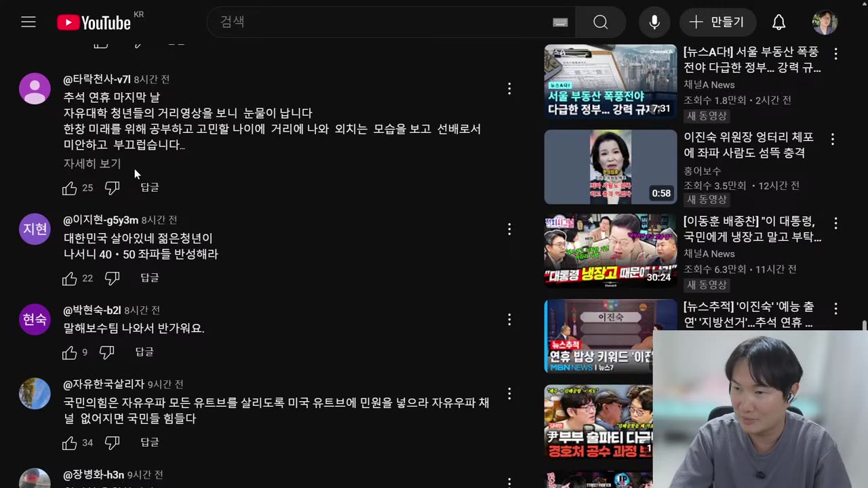Expand 자세히 보기 on first comment
The image size is (868, 488).
tap(92, 163)
